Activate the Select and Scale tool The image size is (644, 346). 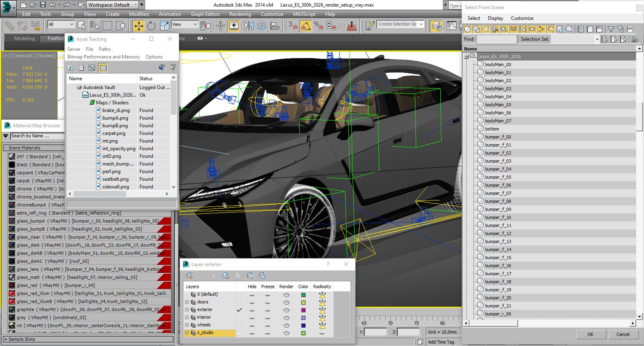pyautogui.click(x=164, y=26)
